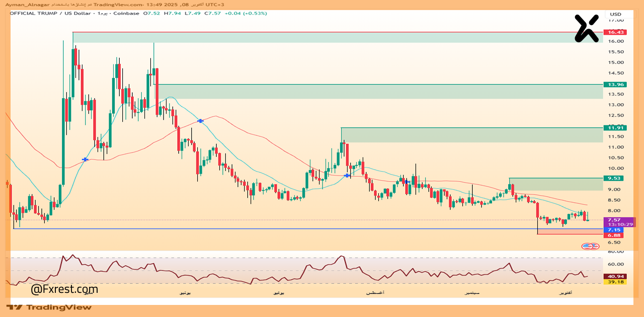This screenshot has width=644, height=317.
Task: Click the @Fxrest.com watermark text
Action: click(64, 289)
